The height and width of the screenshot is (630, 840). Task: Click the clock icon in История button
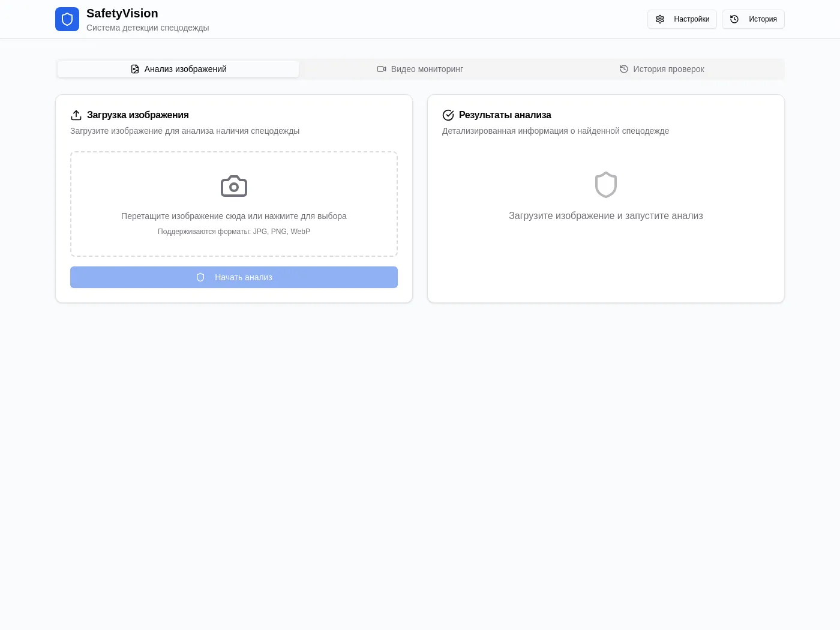point(734,19)
